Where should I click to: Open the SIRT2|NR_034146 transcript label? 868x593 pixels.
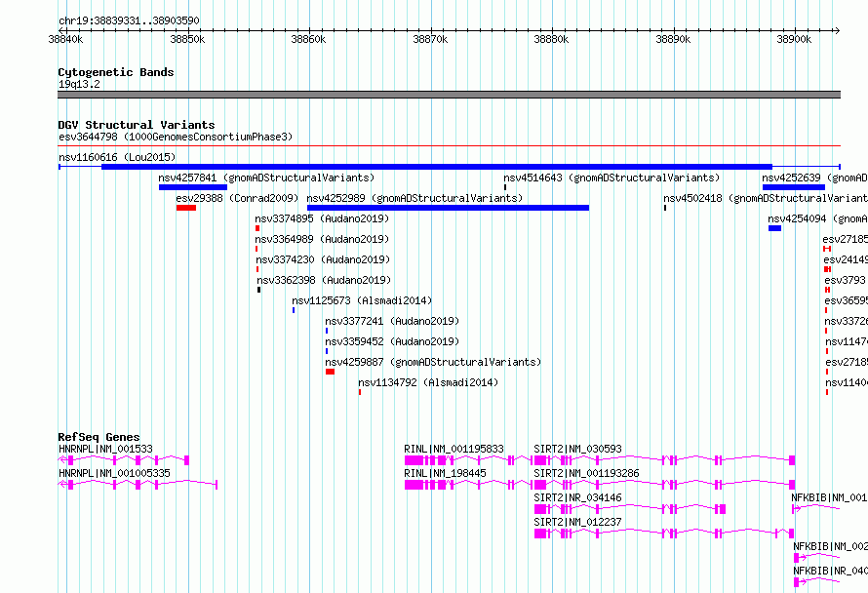[x=578, y=497]
